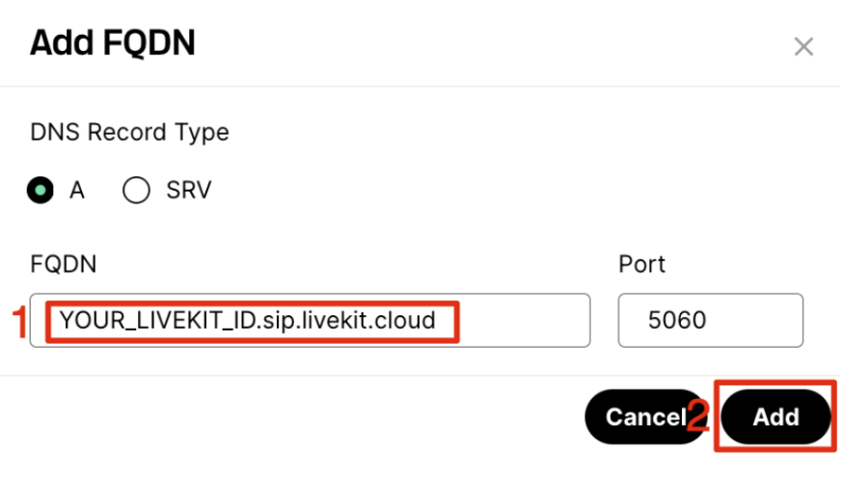
Task: Click empty space right of FQDN text
Action: pyautogui.click(x=526, y=320)
